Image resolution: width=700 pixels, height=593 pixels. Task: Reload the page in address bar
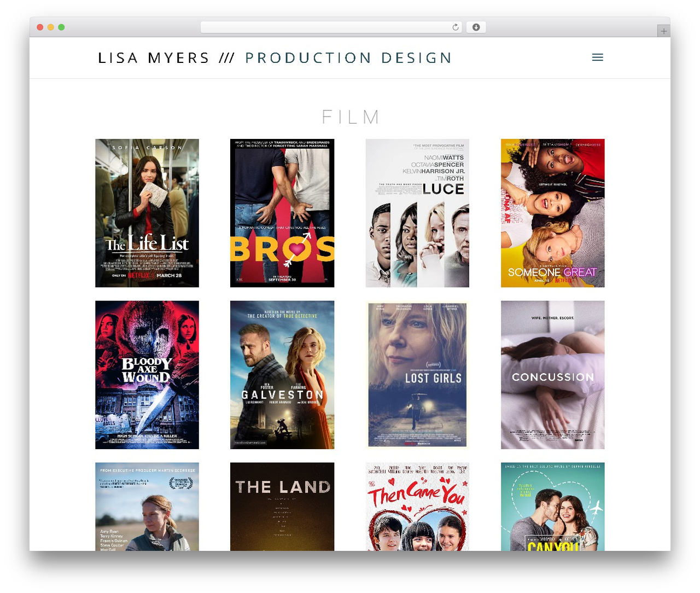coord(455,27)
